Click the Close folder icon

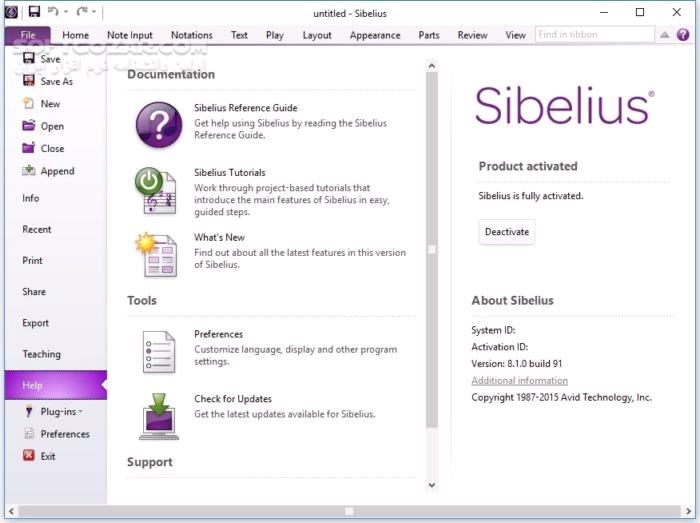[x=29, y=148]
